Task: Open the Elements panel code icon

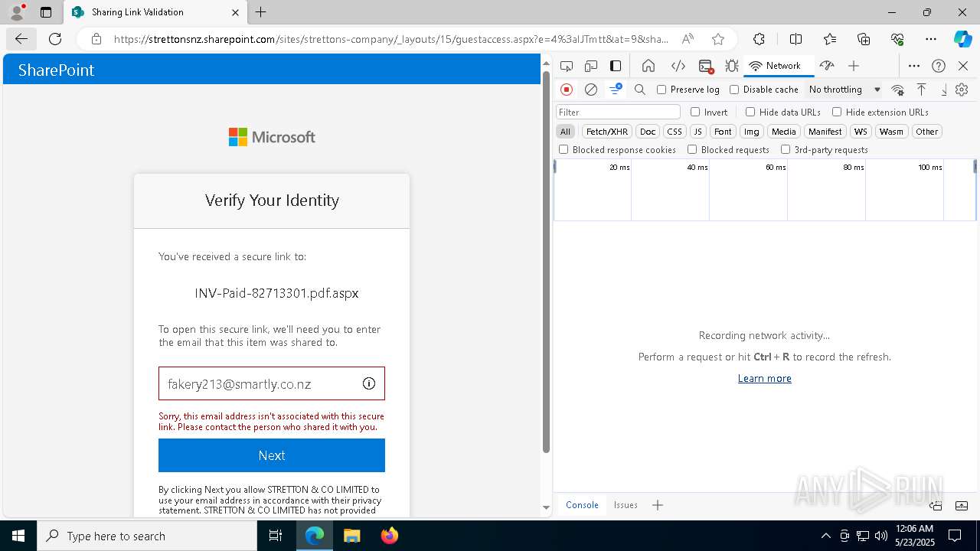Action: pyautogui.click(x=678, y=66)
